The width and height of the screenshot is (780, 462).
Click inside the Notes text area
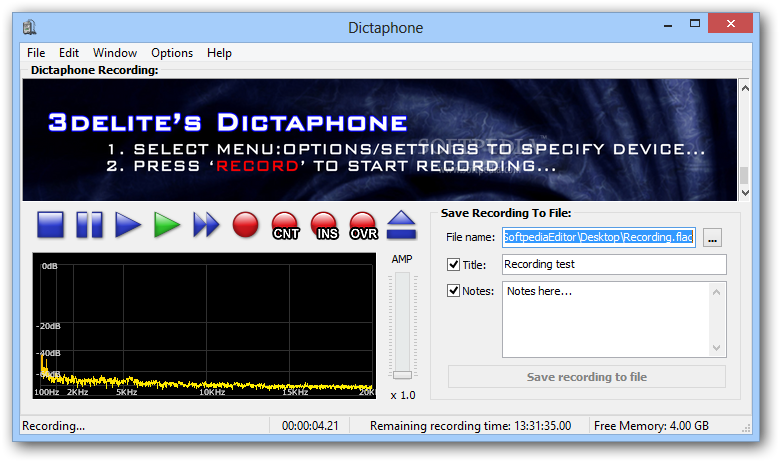tap(607, 319)
